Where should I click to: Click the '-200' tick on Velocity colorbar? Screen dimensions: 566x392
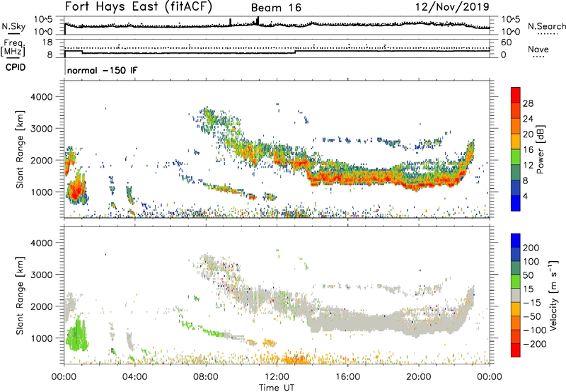[534, 344]
